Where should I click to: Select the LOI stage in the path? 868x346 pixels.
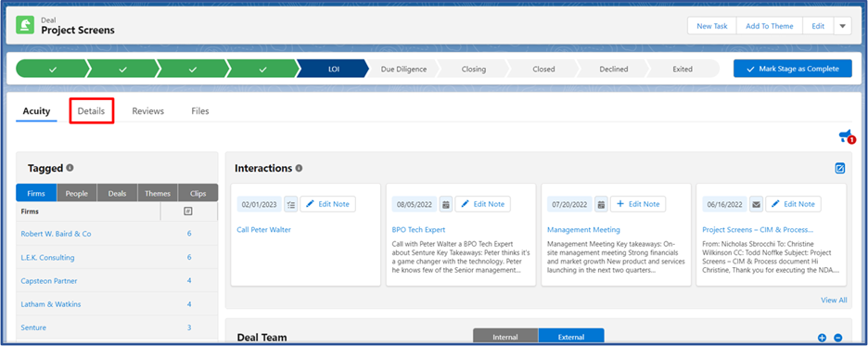point(333,70)
